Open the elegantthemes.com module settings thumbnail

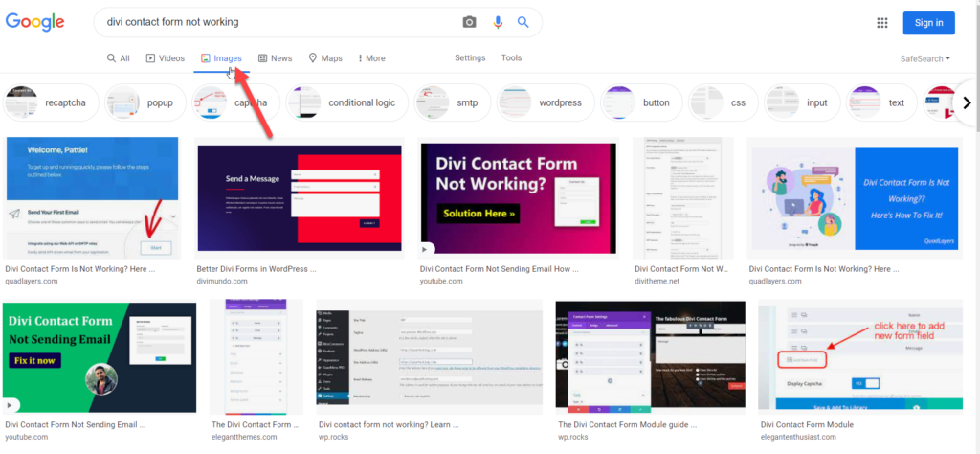tap(256, 357)
